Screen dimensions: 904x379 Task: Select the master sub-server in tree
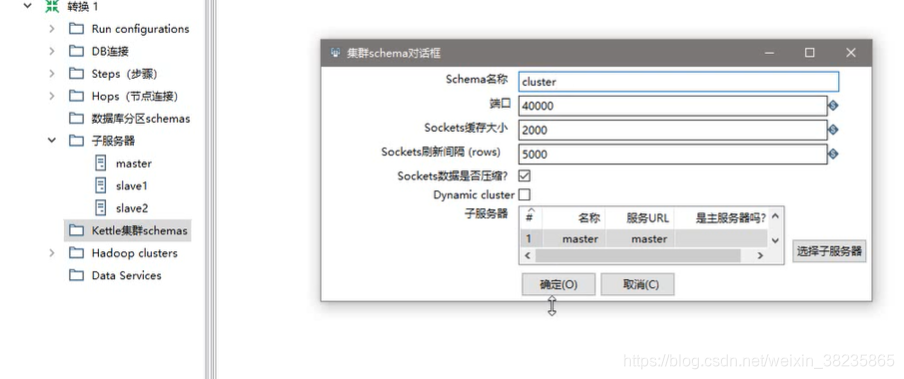(134, 164)
